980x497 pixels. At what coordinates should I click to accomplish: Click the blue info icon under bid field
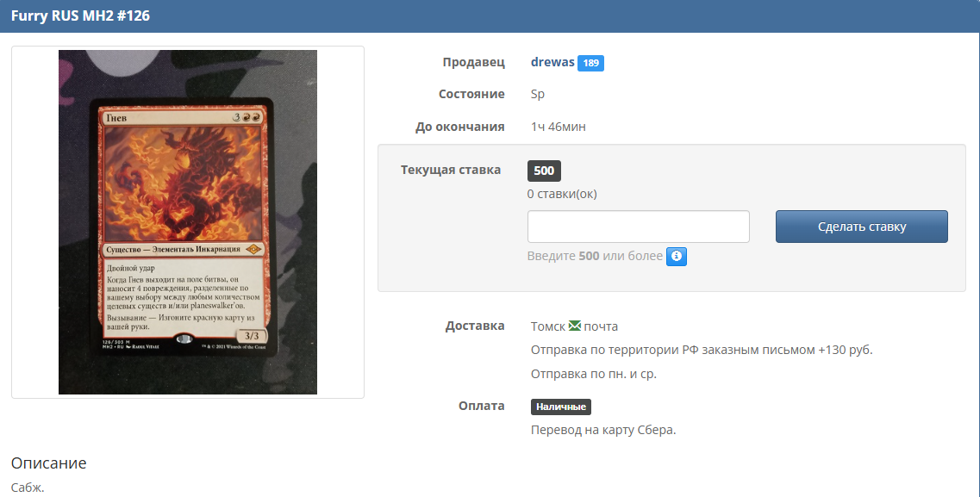click(677, 257)
